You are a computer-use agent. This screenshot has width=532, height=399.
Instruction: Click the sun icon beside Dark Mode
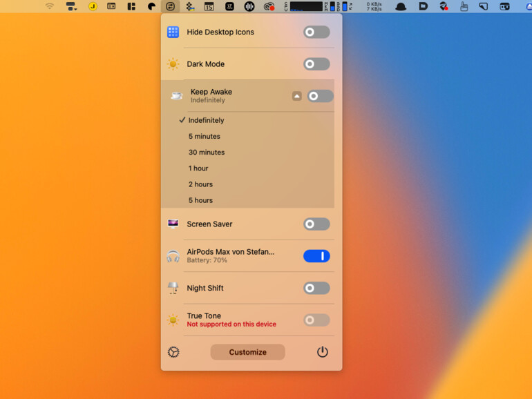pyautogui.click(x=173, y=64)
